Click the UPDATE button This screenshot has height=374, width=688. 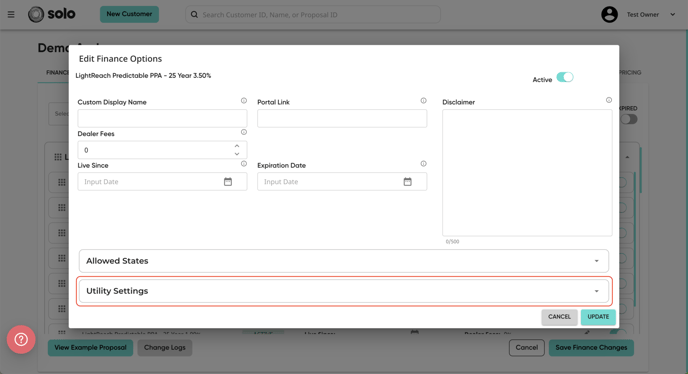coord(598,317)
